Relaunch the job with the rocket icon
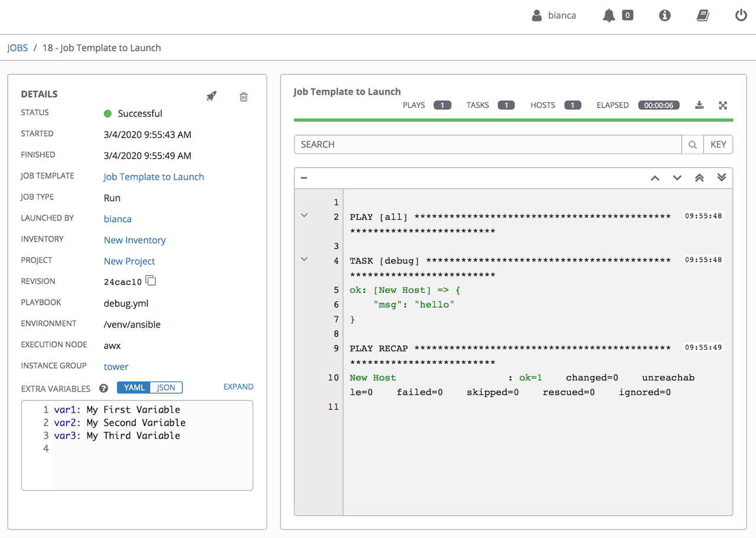The height and width of the screenshot is (538, 756). click(x=211, y=96)
